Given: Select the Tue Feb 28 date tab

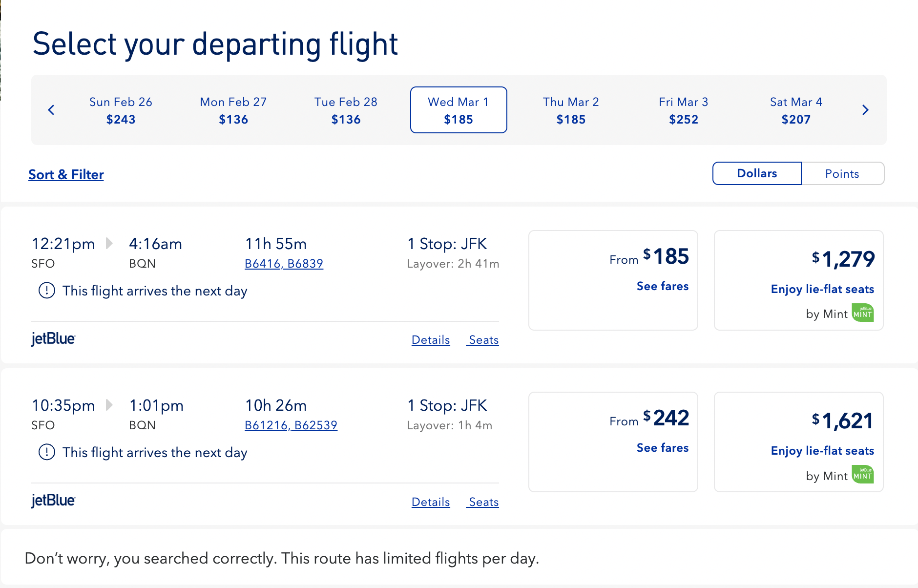Looking at the screenshot, I should click(x=346, y=110).
